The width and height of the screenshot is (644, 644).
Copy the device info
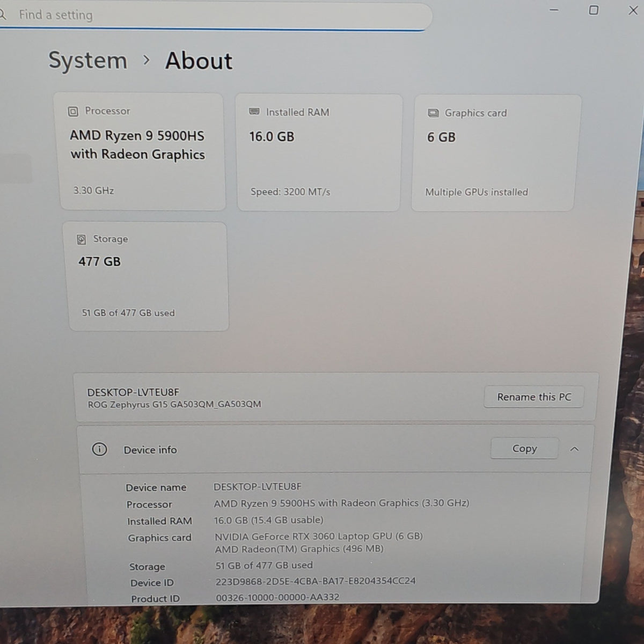[x=524, y=449]
